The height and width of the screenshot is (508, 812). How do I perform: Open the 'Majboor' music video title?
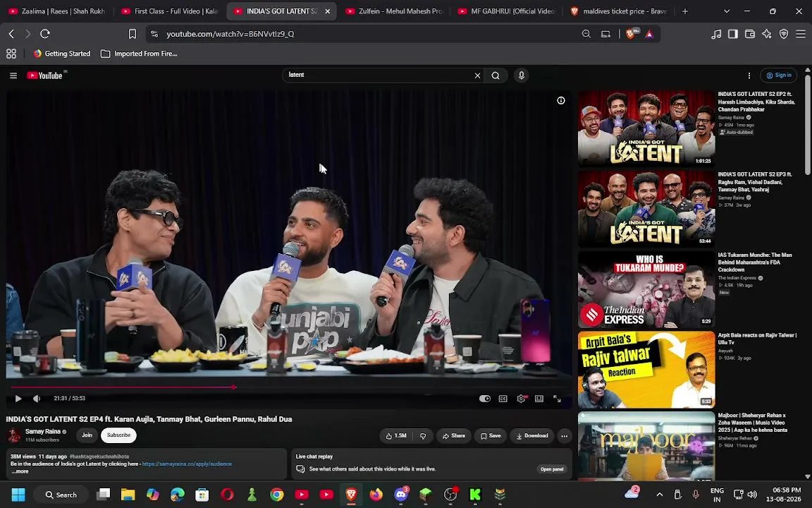tap(753, 423)
